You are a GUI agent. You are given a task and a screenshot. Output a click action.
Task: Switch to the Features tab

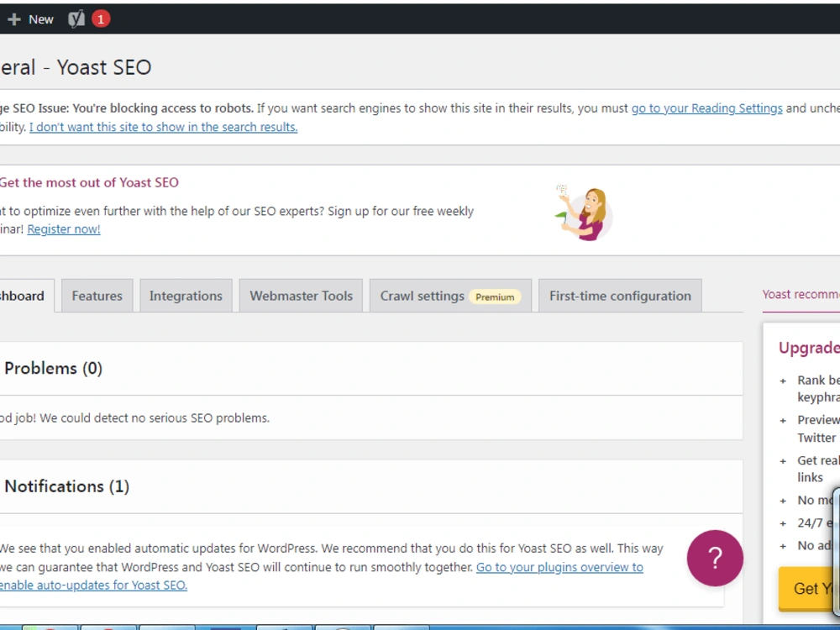click(97, 296)
